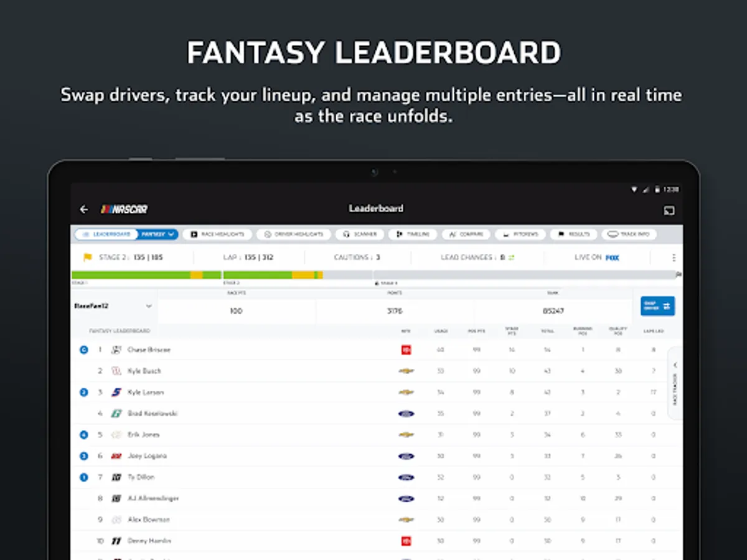Click the Stage 3 progress bar
Image resolution: width=747 pixels, height=560 pixels.
click(x=524, y=274)
